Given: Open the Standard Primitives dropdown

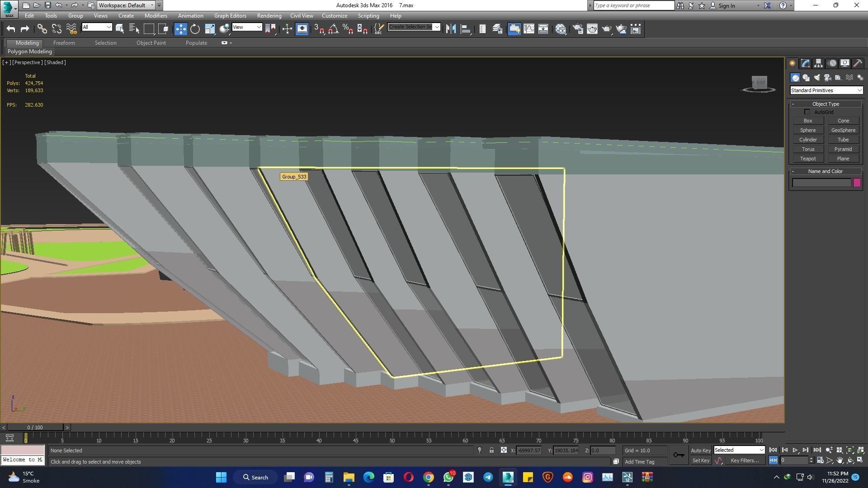Looking at the screenshot, I should (826, 90).
